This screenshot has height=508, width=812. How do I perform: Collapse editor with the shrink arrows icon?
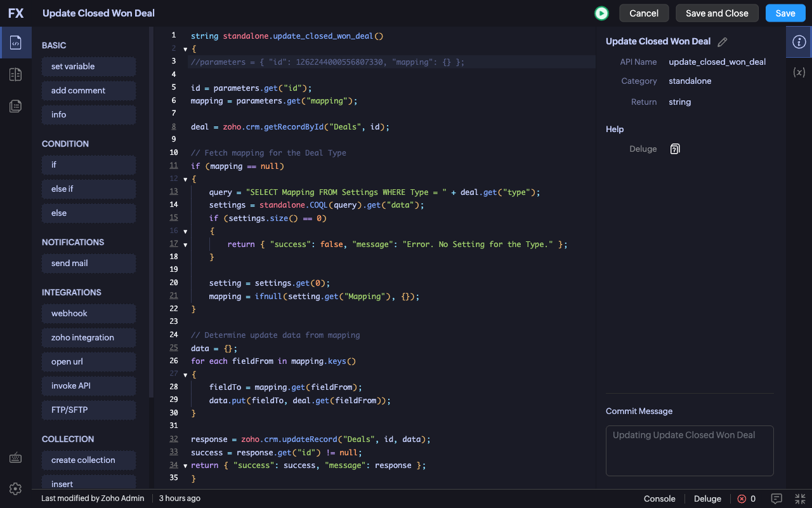[x=800, y=498]
